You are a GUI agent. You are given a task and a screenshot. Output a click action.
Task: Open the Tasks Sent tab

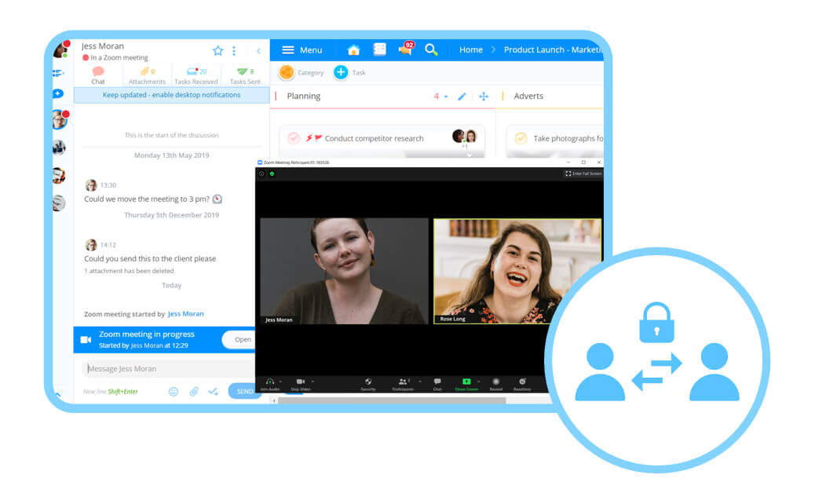245,75
